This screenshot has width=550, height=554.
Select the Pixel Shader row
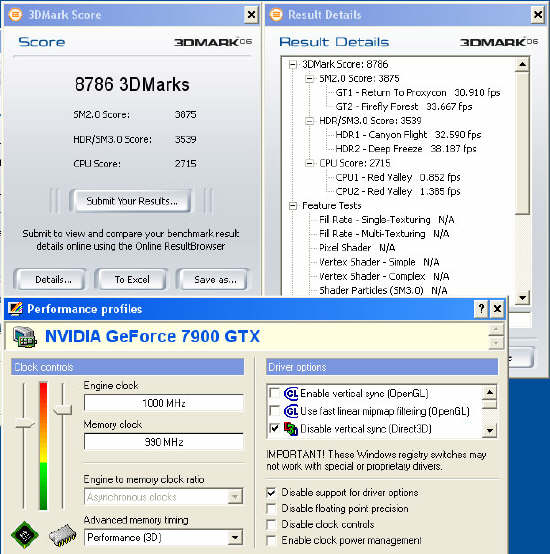pos(357,248)
